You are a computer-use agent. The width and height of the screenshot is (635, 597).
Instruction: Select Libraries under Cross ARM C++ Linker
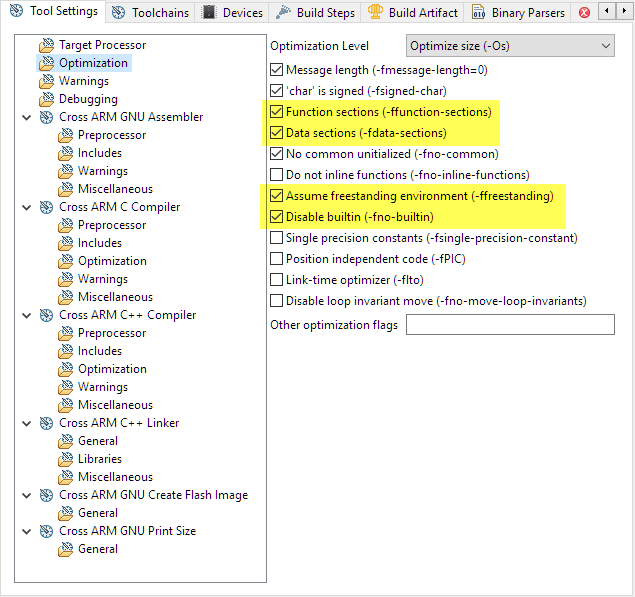click(100, 459)
